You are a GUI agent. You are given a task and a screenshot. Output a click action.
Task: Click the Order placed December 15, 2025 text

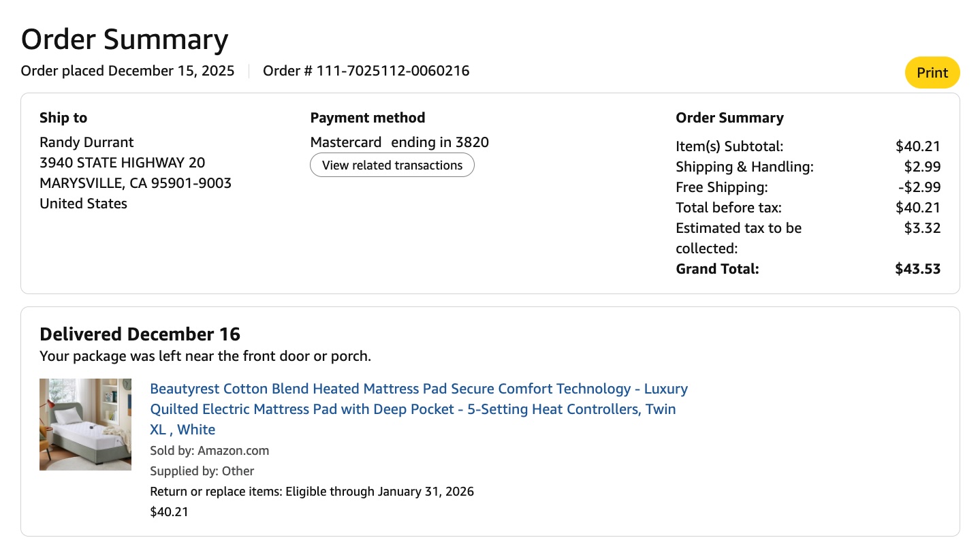click(128, 71)
